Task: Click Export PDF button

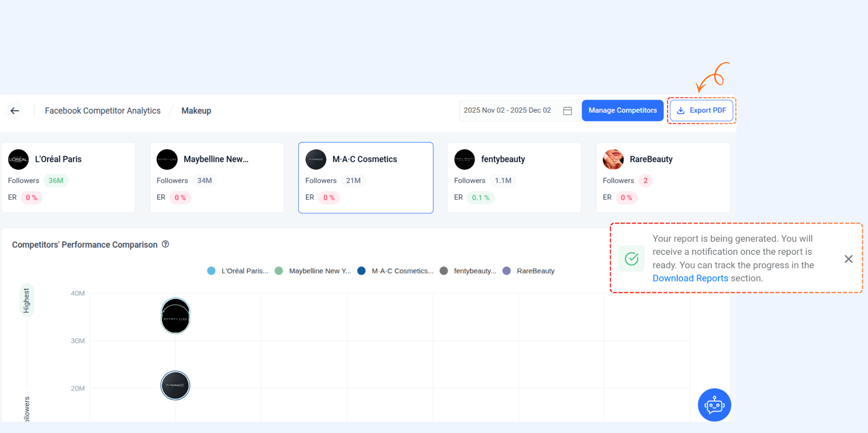Action: pos(701,110)
